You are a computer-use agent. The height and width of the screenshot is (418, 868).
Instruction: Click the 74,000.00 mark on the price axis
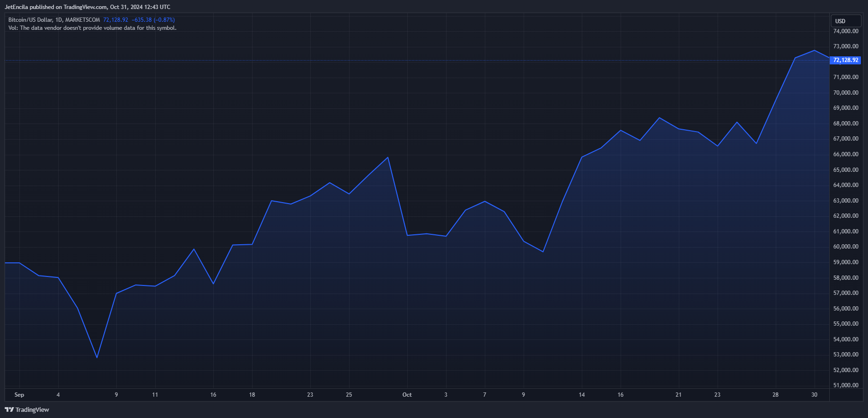tap(845, 31)
